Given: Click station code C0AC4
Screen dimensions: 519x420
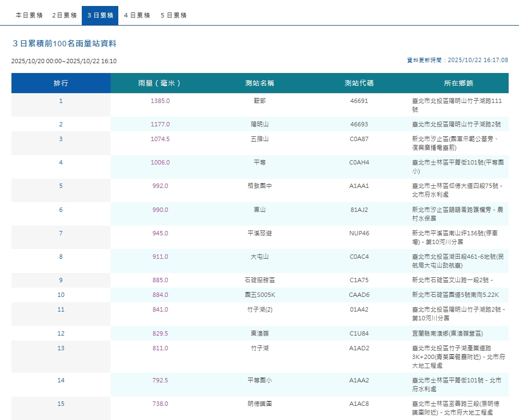Looking at the screenshot, I should click(359, 257).
